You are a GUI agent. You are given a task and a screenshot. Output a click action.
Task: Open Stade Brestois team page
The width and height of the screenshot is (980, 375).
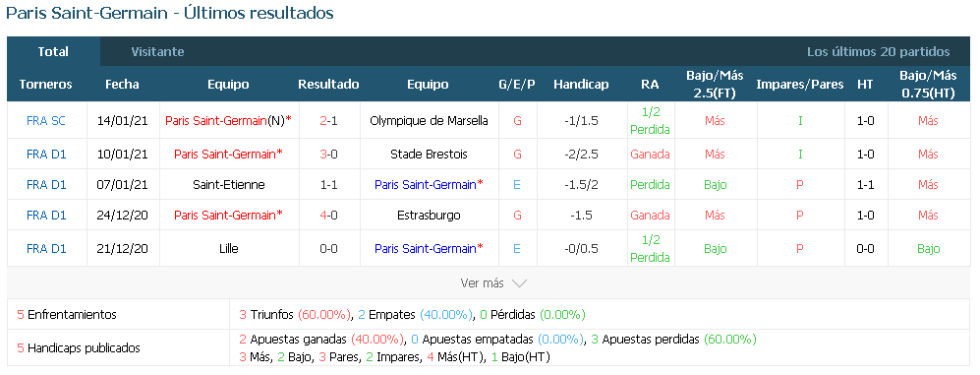pyautogui.click(x=429, y=154)
